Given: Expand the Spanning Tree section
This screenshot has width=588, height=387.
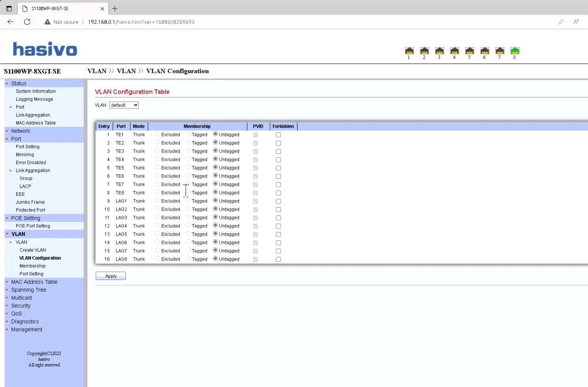Looking at the screenshot, I should coord(28,290).
